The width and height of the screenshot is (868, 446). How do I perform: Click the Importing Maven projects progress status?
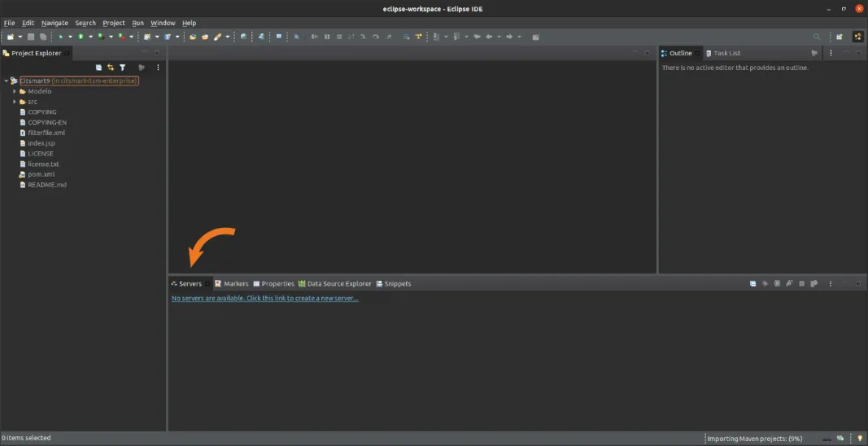(x=755, y=439)
